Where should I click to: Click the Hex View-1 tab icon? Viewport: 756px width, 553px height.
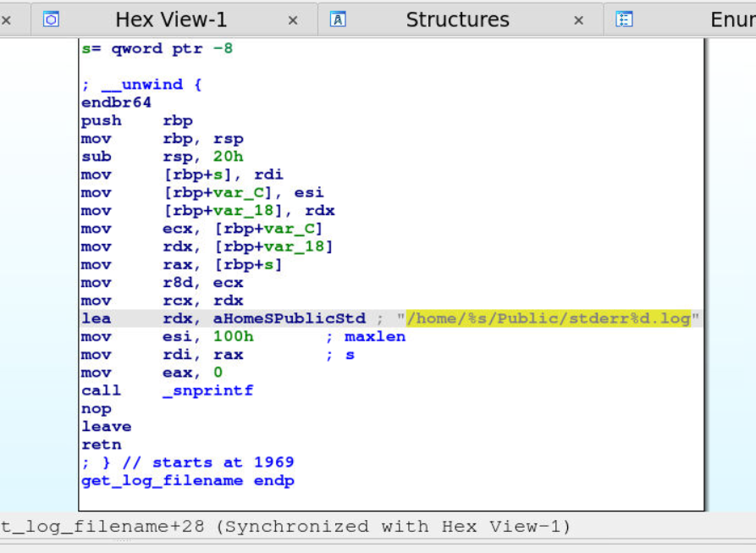51,19
